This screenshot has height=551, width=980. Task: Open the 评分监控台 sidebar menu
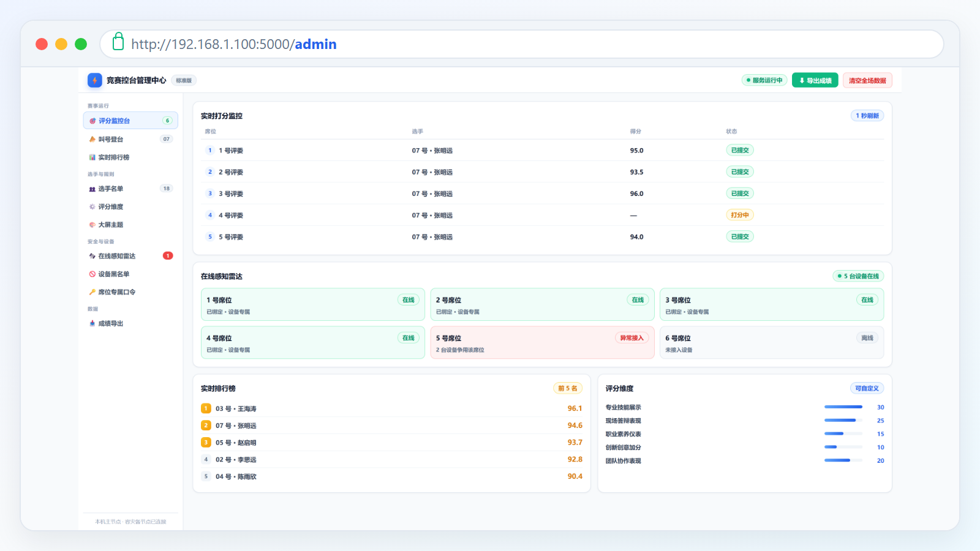click(x=130, y=121)
